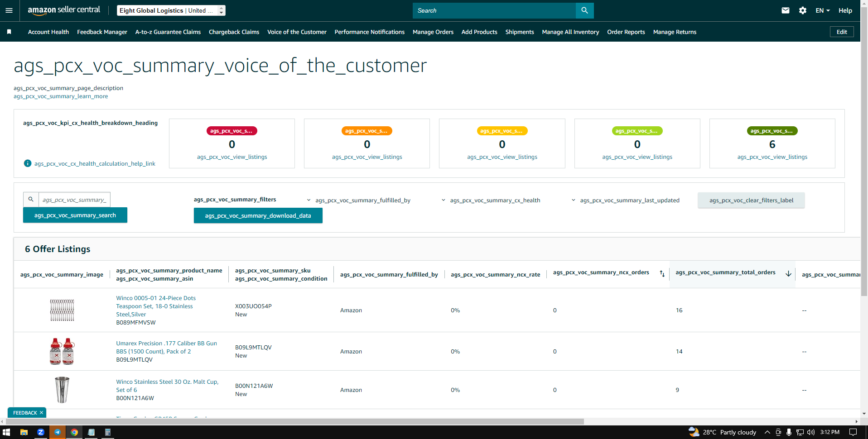Open File Explorer from the taskbar

[24, 432]
